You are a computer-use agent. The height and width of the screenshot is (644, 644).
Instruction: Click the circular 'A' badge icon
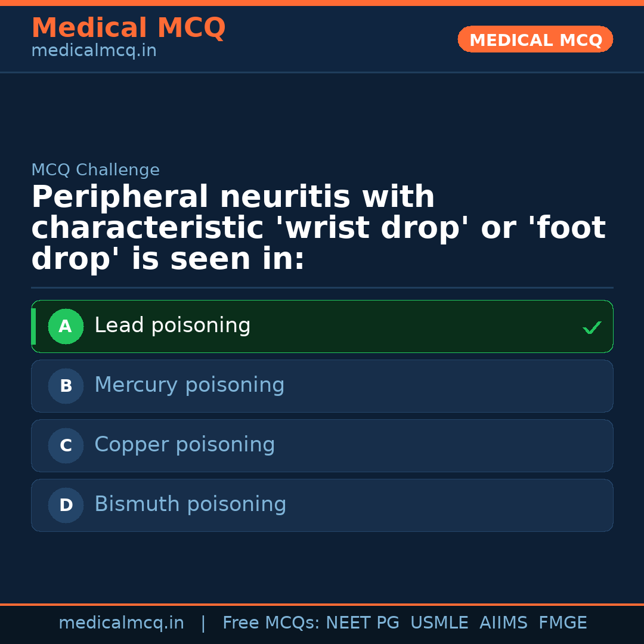pyautogui.click(x=66, y=326)
